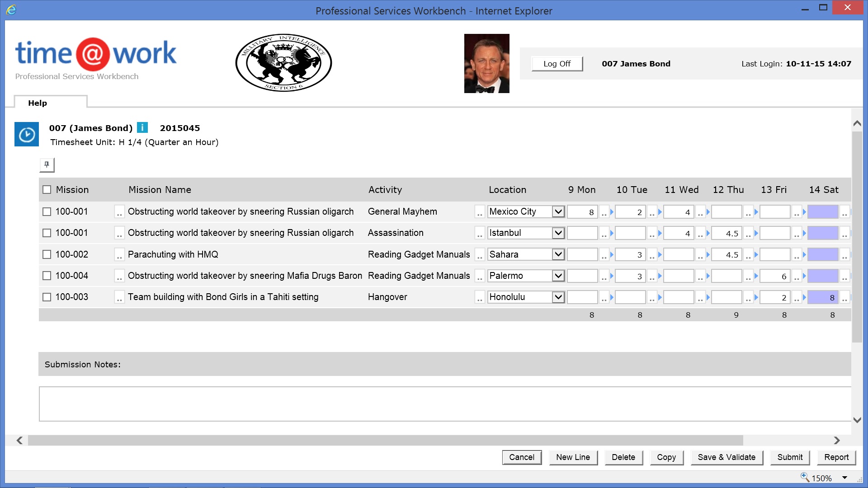Click the pin icon above the table
Viewport: 868px width, 488px height.
[x=47, y=165]
